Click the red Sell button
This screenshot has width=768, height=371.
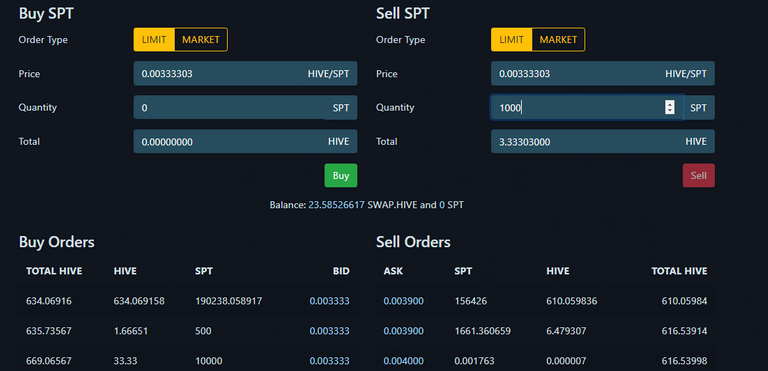[698, 175]
